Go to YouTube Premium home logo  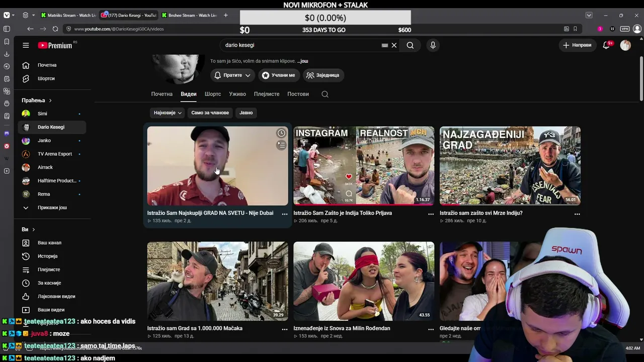tap(55, 45)
